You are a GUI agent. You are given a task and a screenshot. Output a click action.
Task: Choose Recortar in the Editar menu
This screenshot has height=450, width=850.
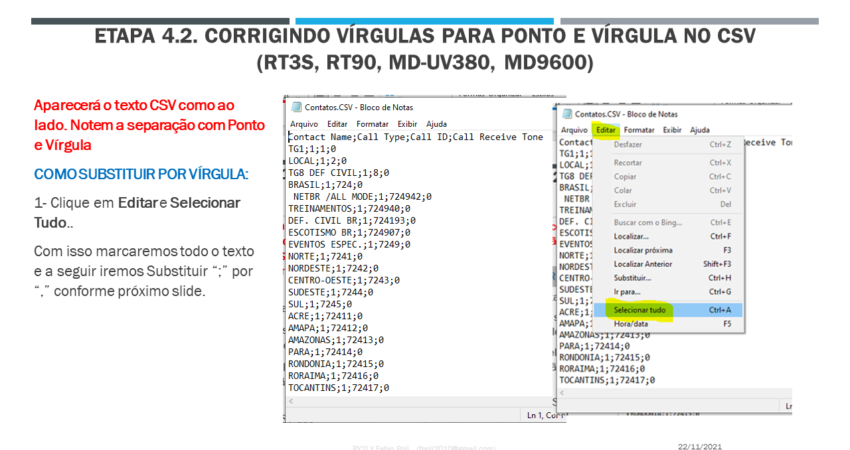tap(669, 163)
